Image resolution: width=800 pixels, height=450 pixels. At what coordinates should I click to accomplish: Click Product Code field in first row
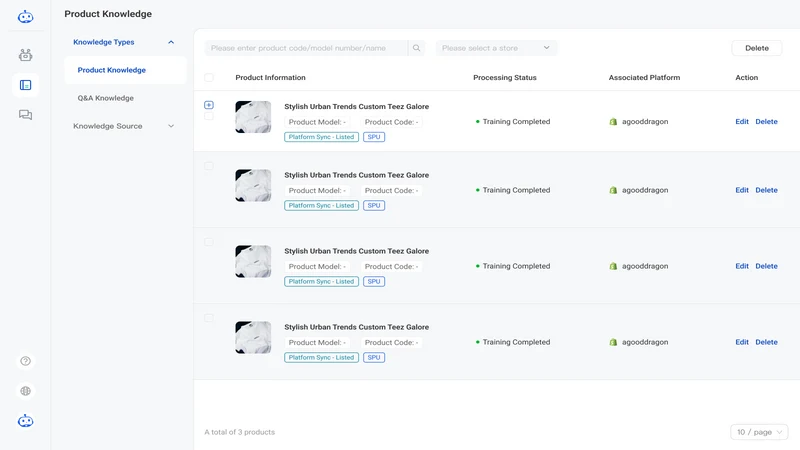[391, 122]
